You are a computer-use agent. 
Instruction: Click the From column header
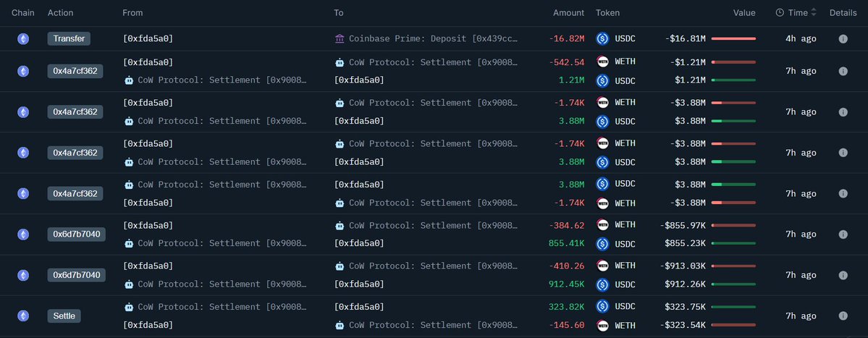(x=132, y=13)
